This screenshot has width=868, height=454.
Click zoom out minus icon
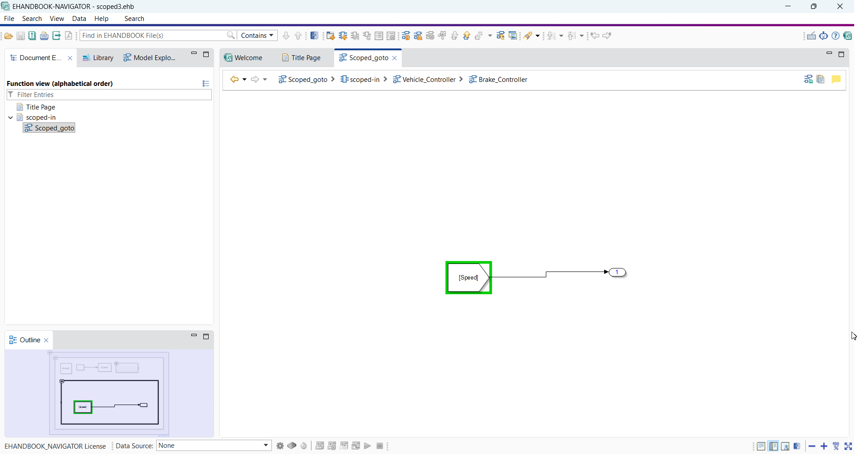tap(812, 446)
